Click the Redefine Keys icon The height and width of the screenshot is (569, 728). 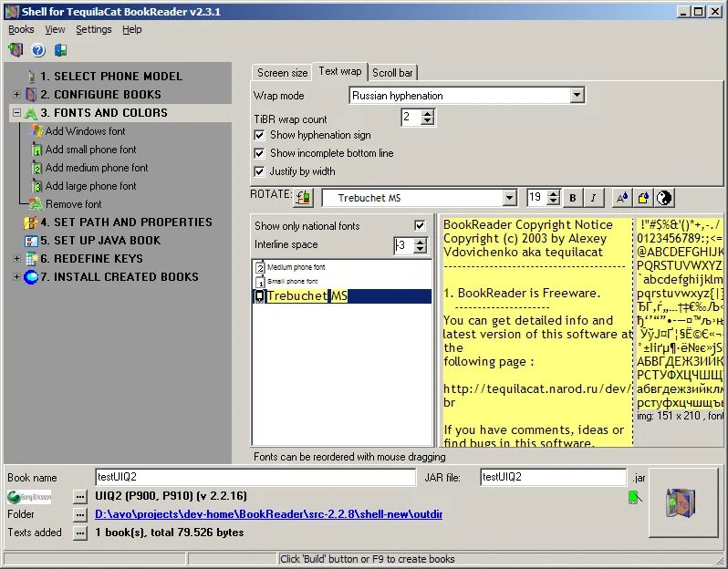pyautogui.click(x=31, y=258)
